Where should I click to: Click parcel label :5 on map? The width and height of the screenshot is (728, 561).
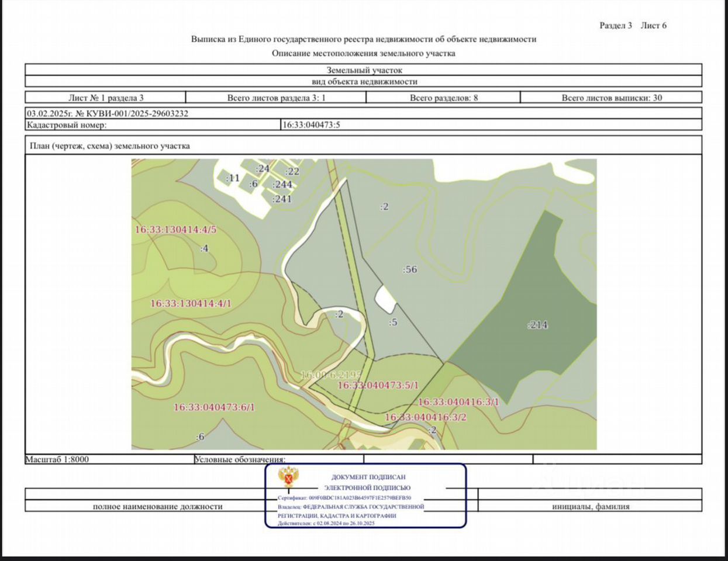tap(393, 322)
